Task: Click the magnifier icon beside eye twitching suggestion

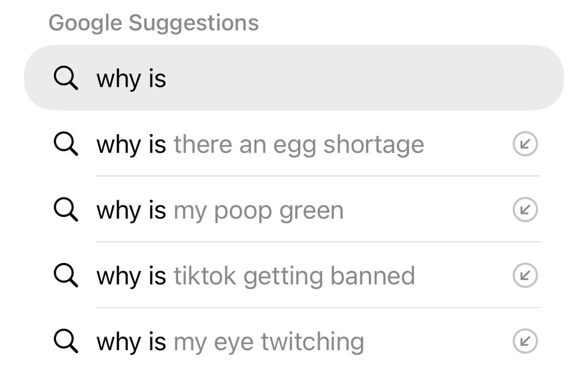Action: pyautogui.click(x=66, y=341)
